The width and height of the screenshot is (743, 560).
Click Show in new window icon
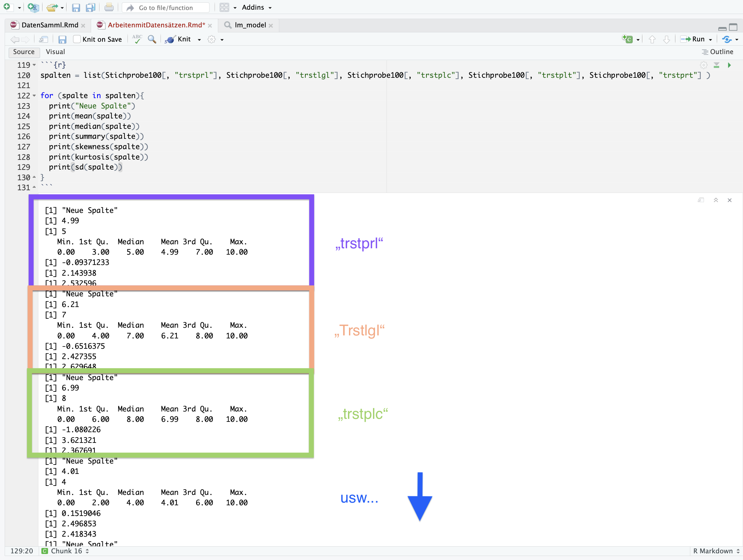click(43, 40)
